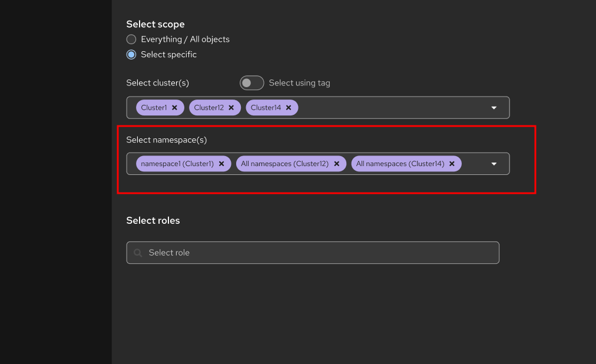Remove All namespaces (Cluster14) chip
The image size is (596, 364).
(x=452, y=164)
